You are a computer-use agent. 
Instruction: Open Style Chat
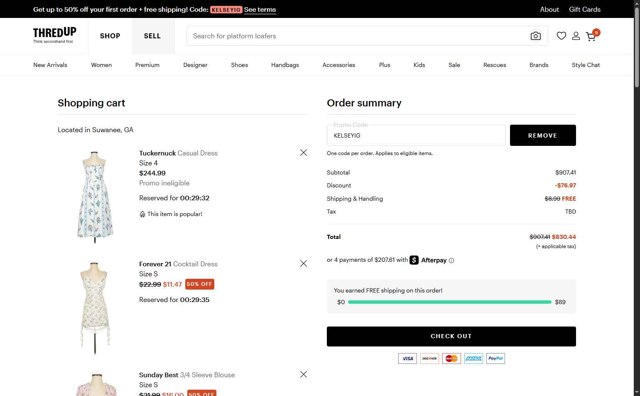point(586,65)
